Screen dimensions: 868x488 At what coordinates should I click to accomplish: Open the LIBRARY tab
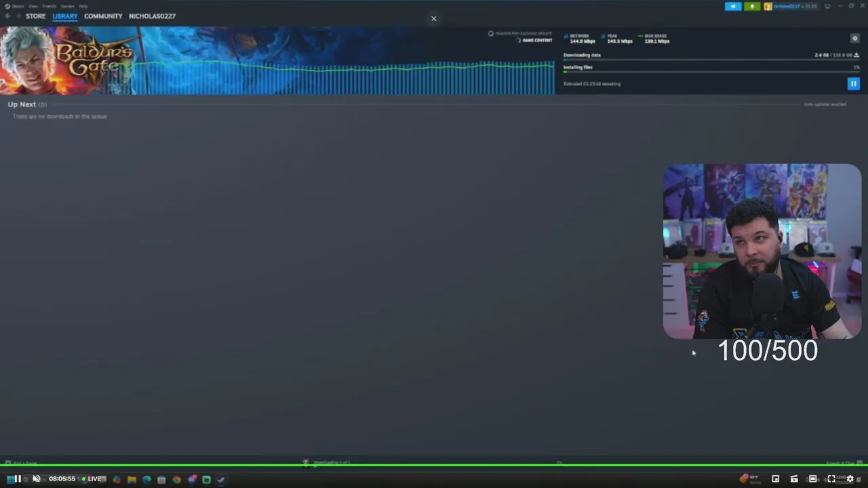click(x=65, y=16)
